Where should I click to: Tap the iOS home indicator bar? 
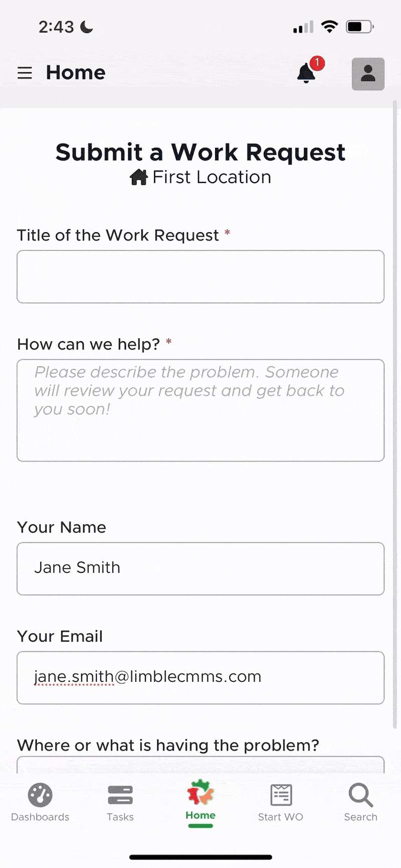200,857
